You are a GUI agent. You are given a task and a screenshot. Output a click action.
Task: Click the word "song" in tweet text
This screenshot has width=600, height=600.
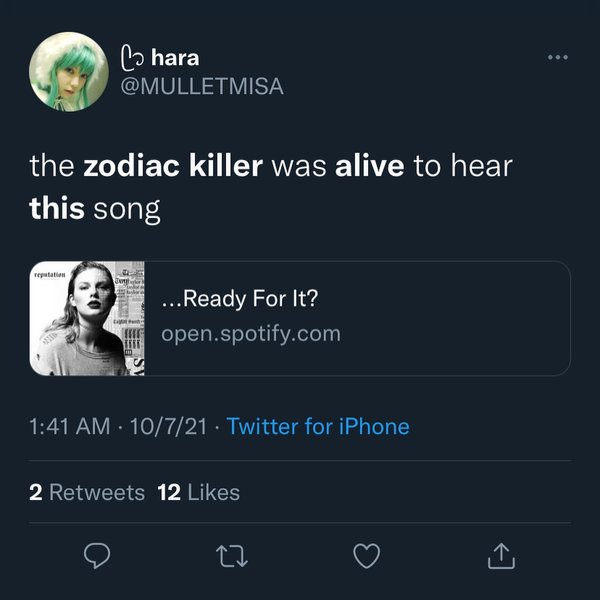[127, 209]
